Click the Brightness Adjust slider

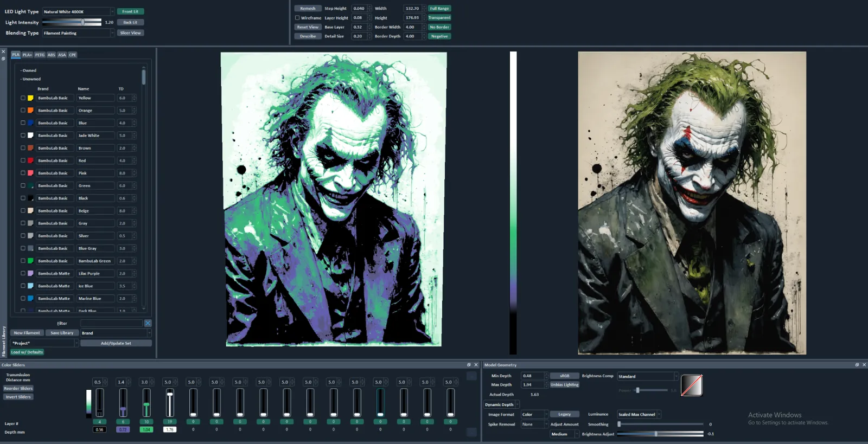tap(660, 434)
